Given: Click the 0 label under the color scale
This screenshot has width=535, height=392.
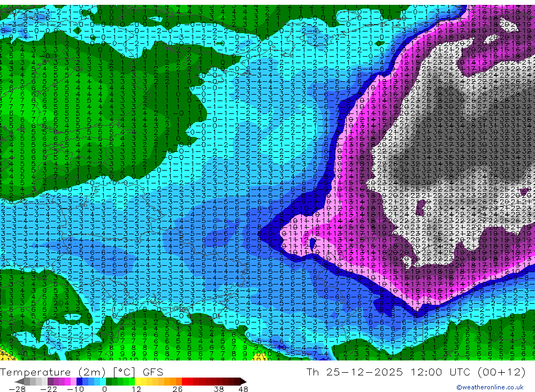Looking at the screenshot, I should (x=104, y=389).
